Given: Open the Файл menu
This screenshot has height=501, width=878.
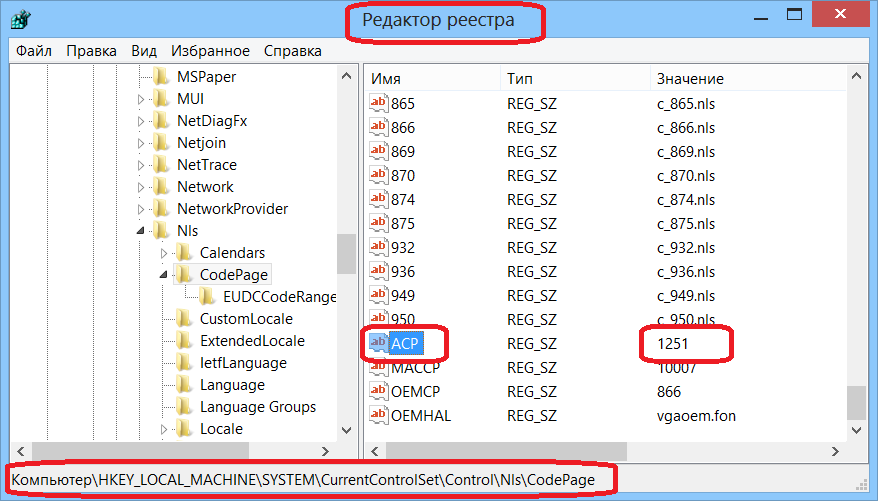Looking at the screenshot, I should coord(34,51).
